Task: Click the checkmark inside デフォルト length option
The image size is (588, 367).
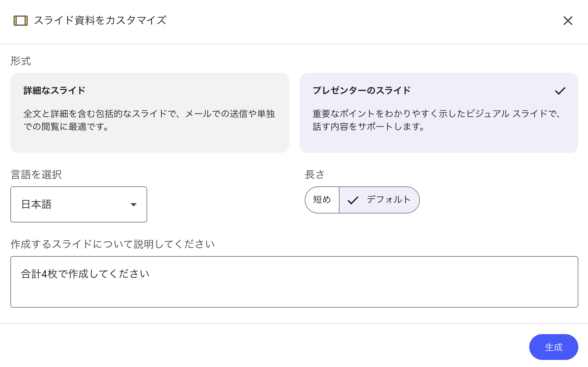Action: [353, 200]
